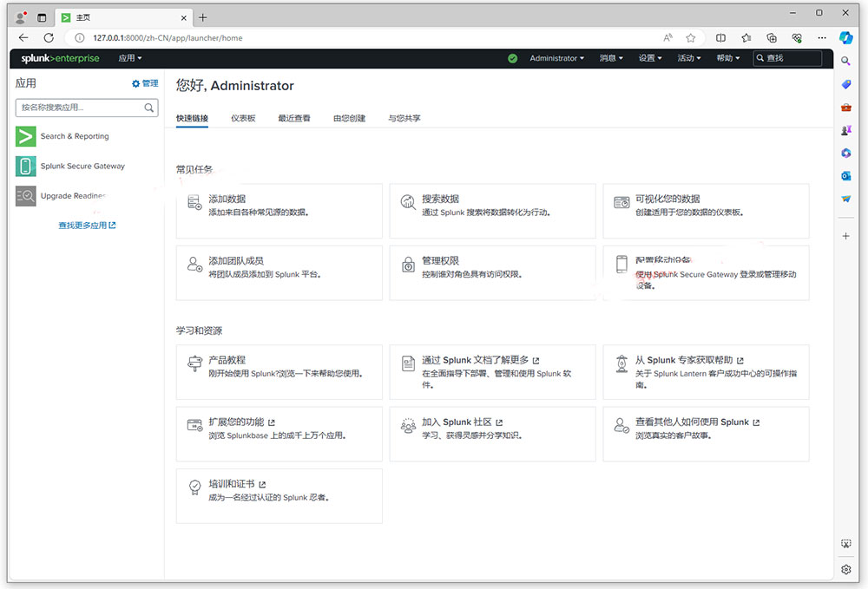Click the 查看其他人如何使用 Splunk icon
Viewport: 868px width, 589px height.
click(621, 425)
